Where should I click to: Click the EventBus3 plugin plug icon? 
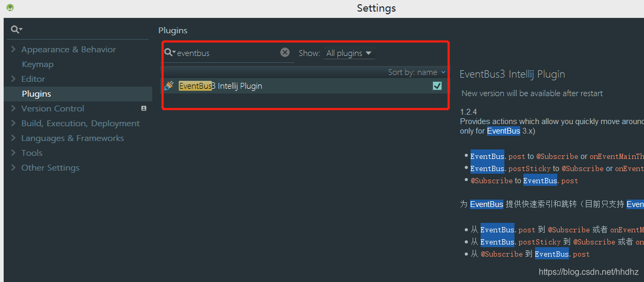pos(169,86)
